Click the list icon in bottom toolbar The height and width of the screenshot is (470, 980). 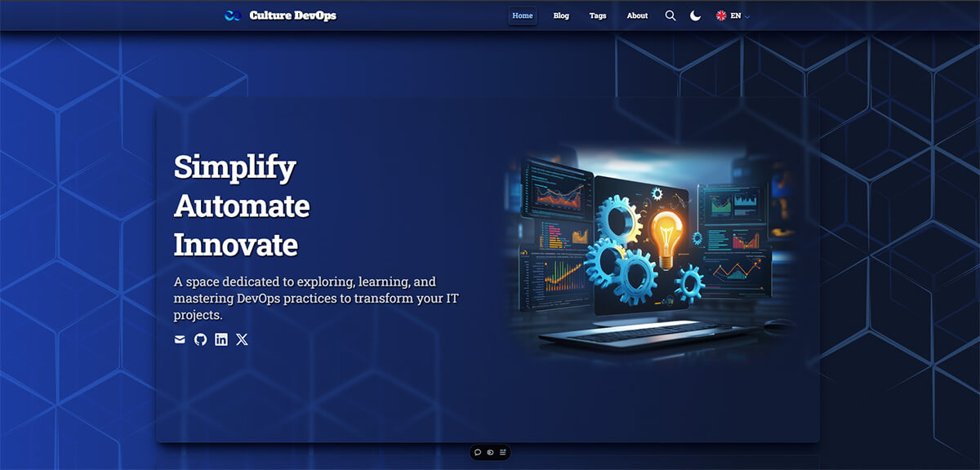[502, 452]
